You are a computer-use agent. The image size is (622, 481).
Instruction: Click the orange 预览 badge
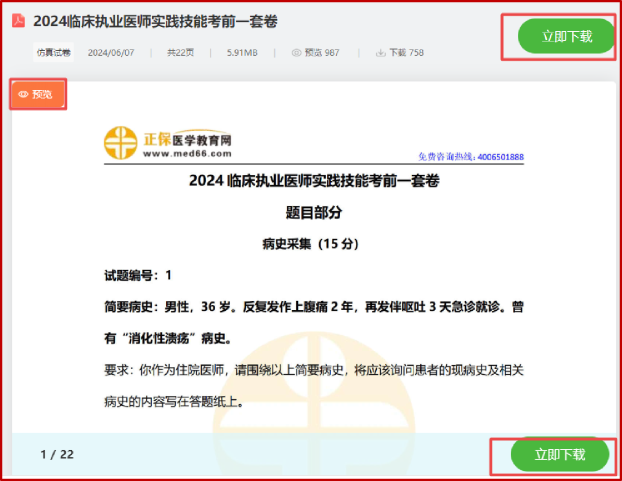[37, 94]
